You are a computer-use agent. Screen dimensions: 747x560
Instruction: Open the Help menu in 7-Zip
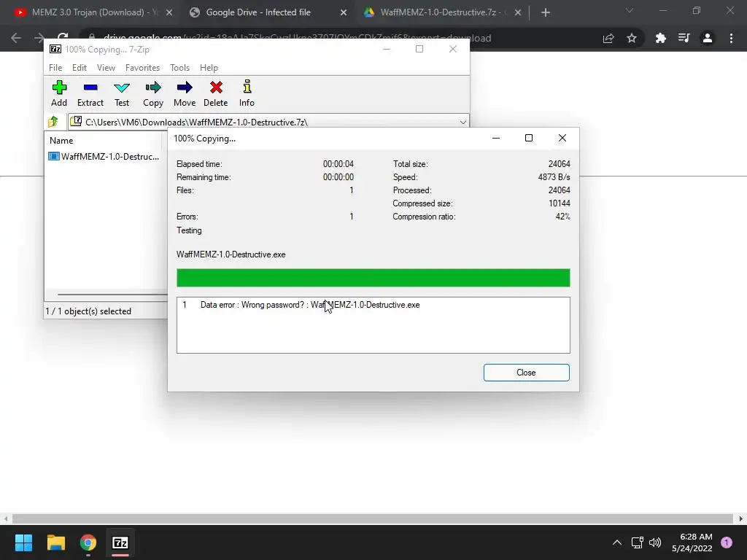click(x=209, y=68)
